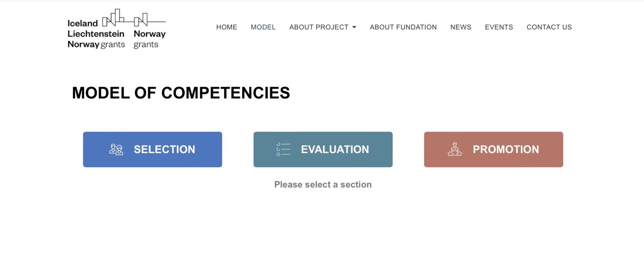This screenshot has width=644, height=259.
Task: Navigate to the EVENTS page
Action: point(499,27)
